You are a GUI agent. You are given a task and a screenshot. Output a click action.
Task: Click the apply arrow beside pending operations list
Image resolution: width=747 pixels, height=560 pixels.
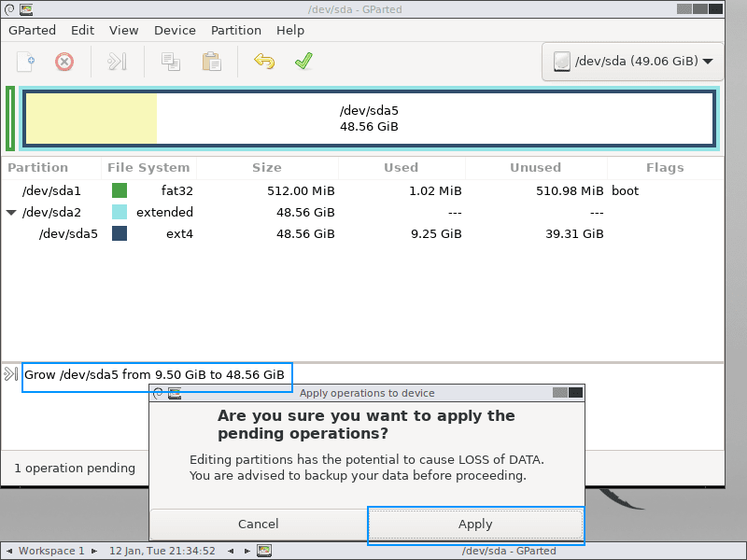pos(10,376)
